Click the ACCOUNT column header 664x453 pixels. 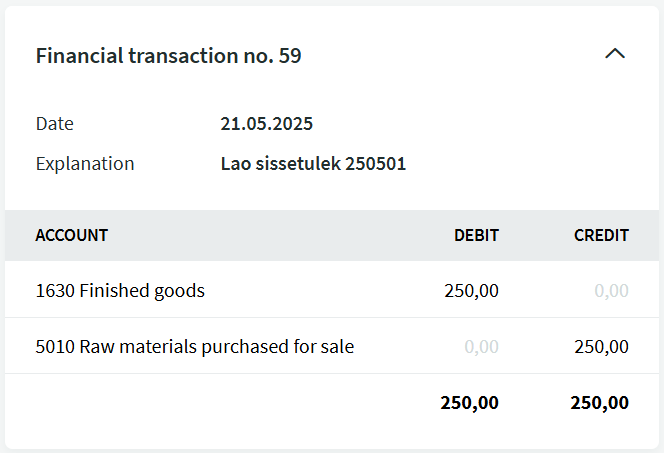[72, 235]
